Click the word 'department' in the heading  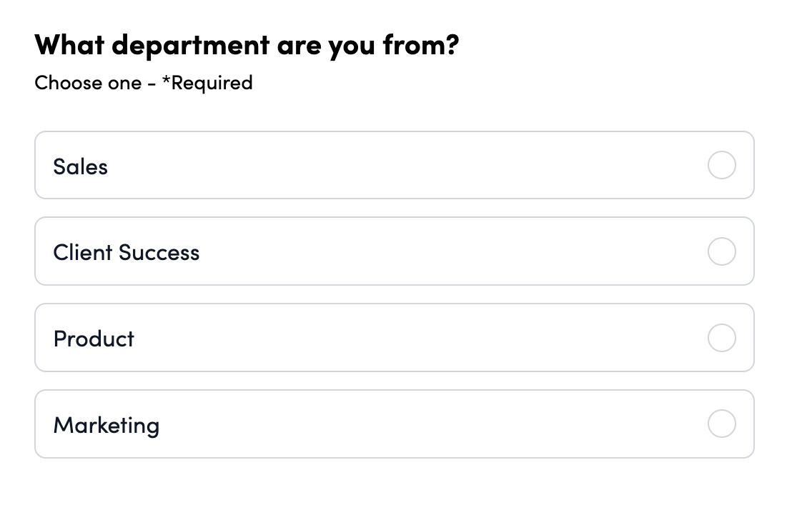[191, 46]
